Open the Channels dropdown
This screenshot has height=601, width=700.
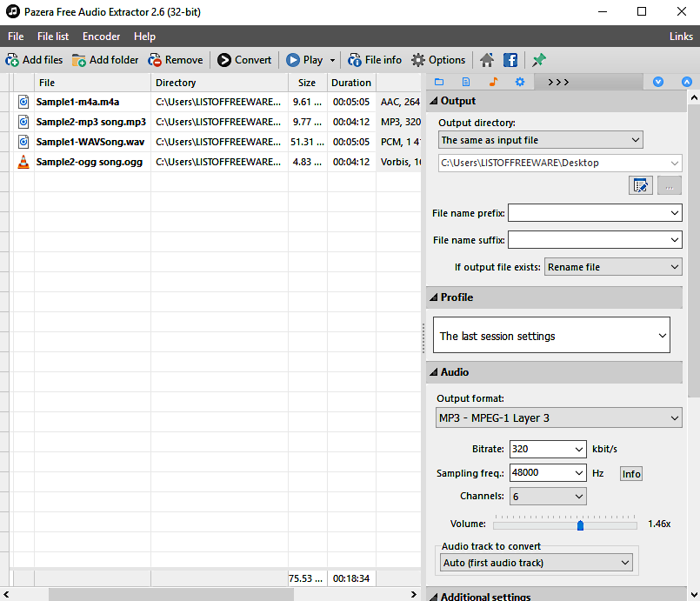548,497
